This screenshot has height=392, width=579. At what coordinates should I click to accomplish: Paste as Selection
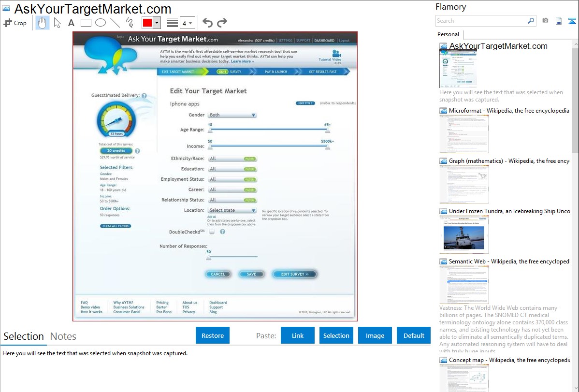tap(336, 335)
